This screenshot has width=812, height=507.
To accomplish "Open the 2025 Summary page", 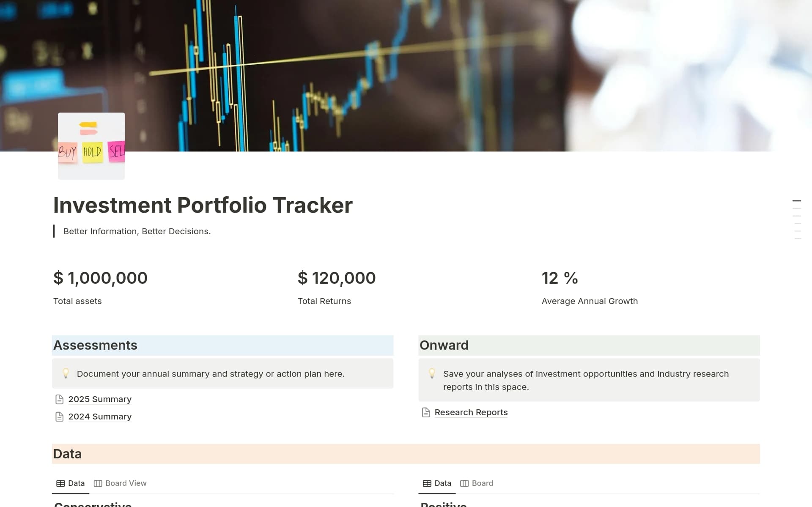I will pos(100,399).
